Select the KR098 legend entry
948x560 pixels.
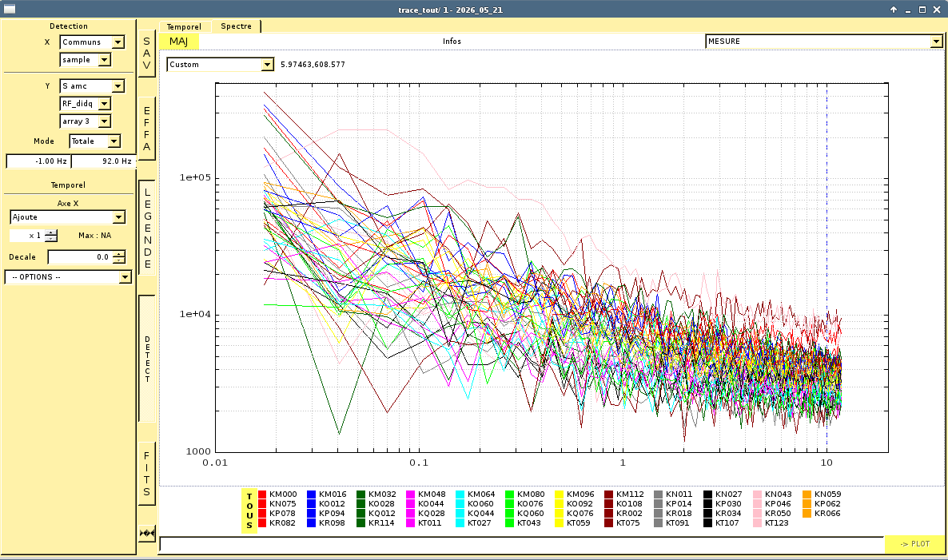[x=332, y=523]
